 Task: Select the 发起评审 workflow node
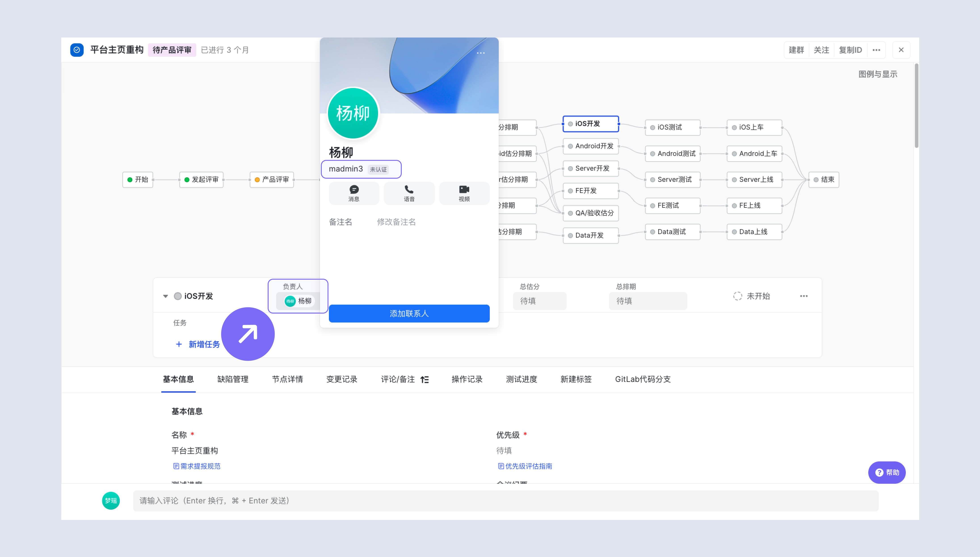click(201, 179)
